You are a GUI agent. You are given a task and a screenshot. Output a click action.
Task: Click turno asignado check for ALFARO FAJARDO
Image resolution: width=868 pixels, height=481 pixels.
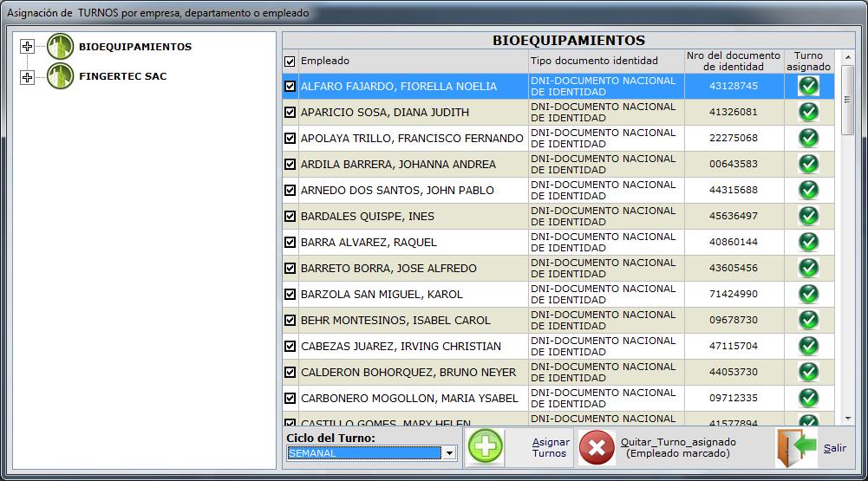pos(809,86)
